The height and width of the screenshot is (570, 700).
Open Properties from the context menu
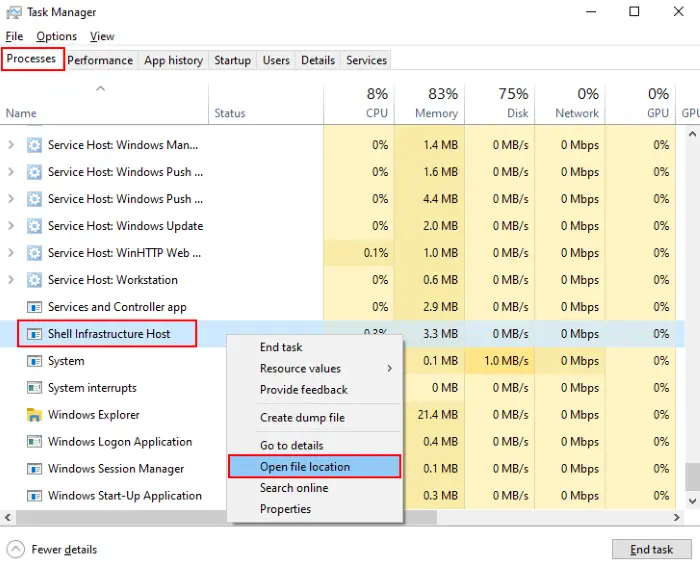click(315, 509)
